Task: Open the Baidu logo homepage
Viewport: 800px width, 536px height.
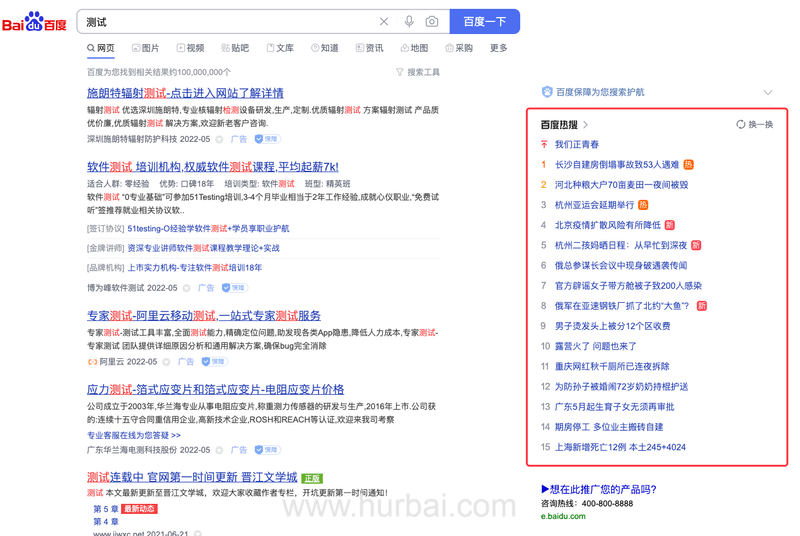Action: pos(34,22)
